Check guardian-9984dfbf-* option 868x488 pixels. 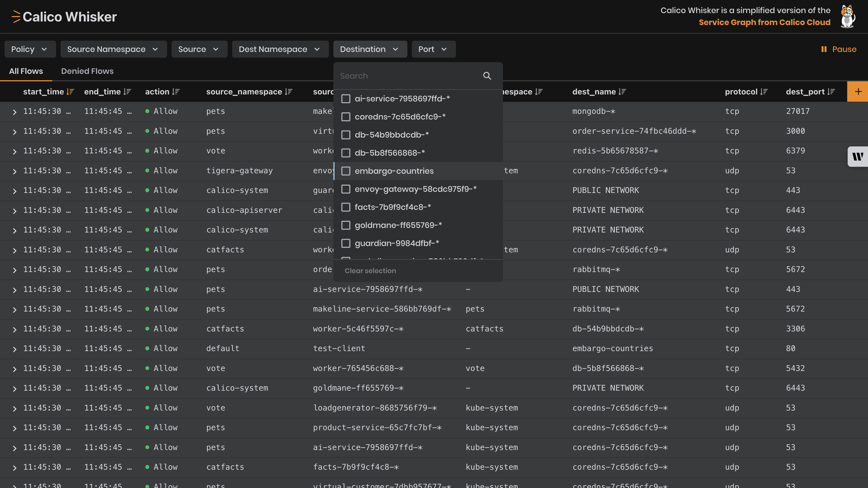click(346, 243)
